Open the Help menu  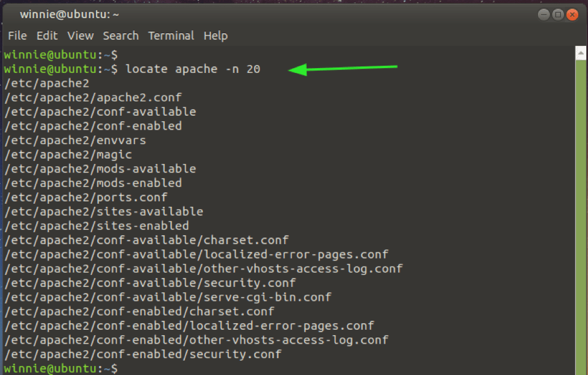(216, 36)
